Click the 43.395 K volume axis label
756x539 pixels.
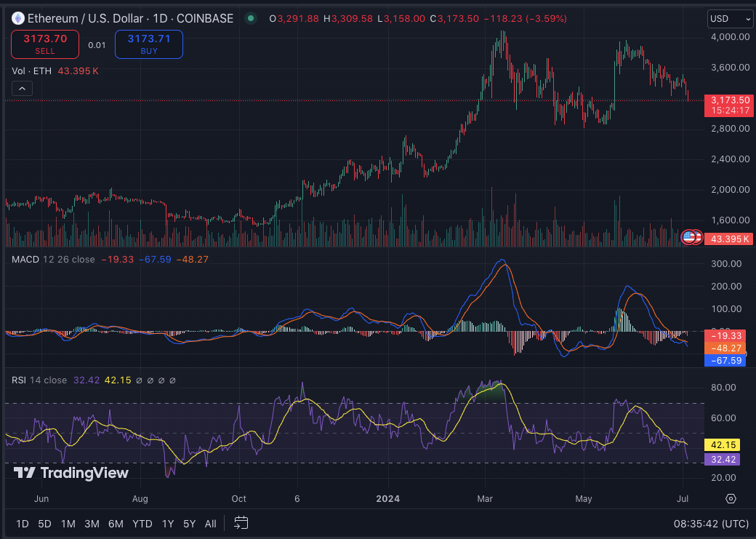(728, 239)
